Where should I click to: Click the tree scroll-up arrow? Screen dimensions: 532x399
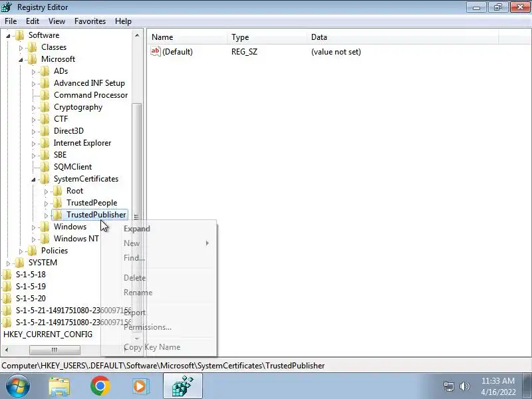pos(137,35)
